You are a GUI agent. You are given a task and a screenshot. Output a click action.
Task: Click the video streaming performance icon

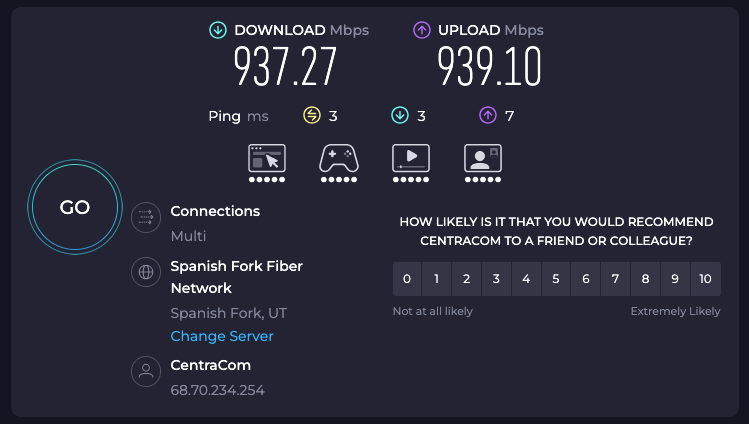[411, 158]
